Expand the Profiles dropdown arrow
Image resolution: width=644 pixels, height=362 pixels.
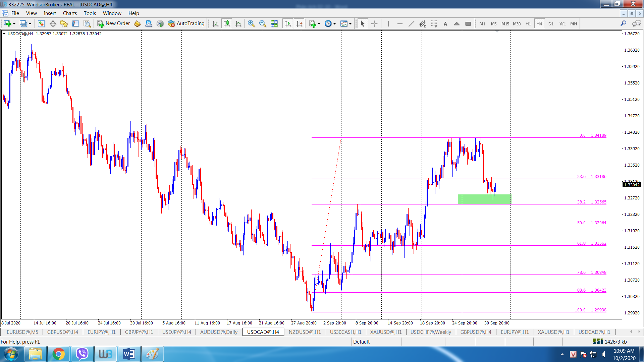(x=30, y=23)
